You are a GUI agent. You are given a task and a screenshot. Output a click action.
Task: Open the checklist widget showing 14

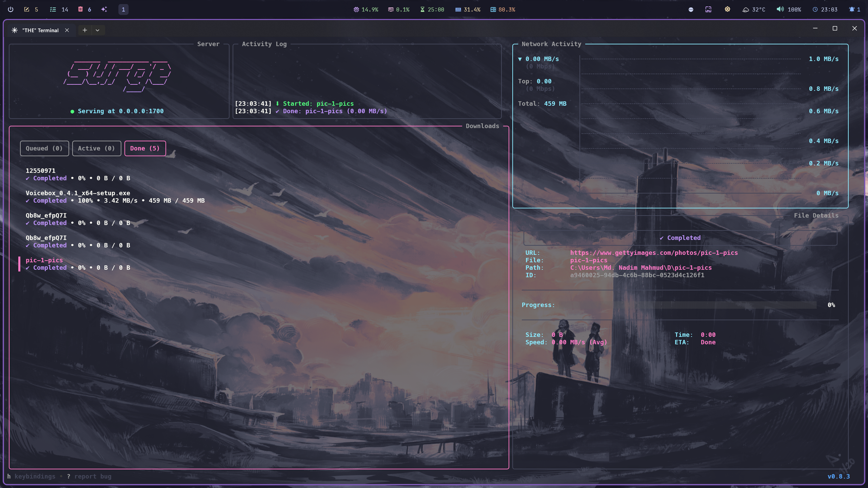point(59,9)
